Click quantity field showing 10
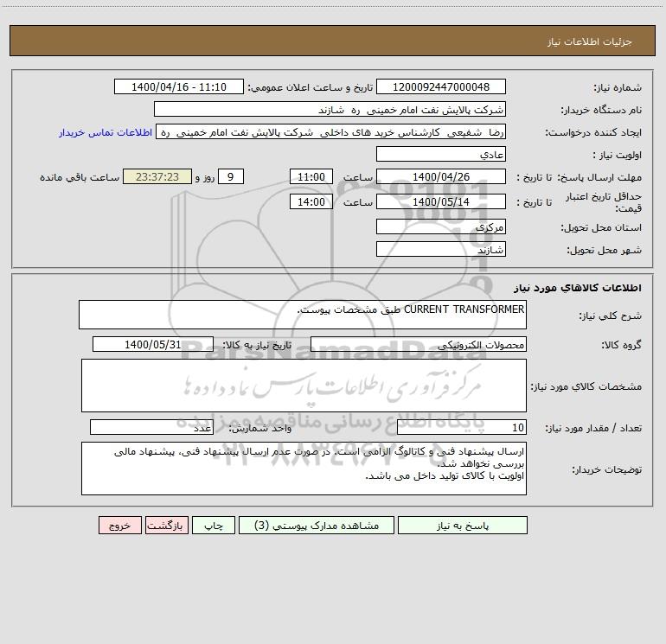Screen dimensions: 666x644 pos(462,428)
